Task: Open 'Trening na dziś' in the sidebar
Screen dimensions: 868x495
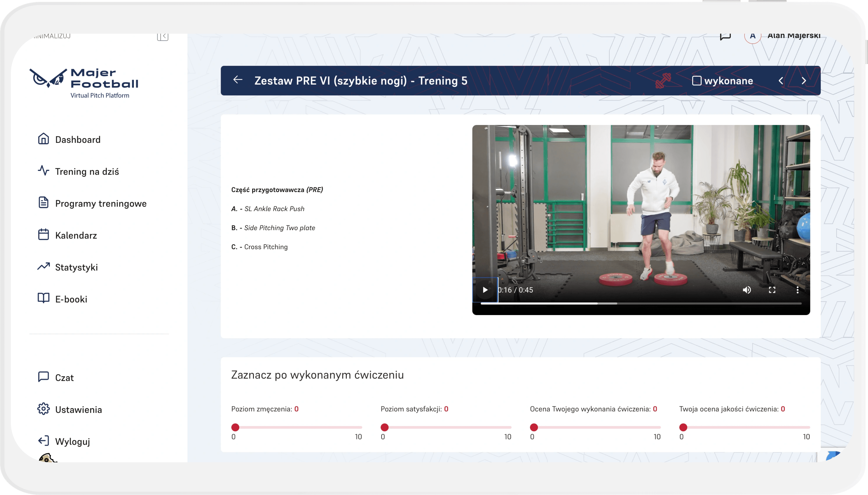Action: tap(87, 171)
